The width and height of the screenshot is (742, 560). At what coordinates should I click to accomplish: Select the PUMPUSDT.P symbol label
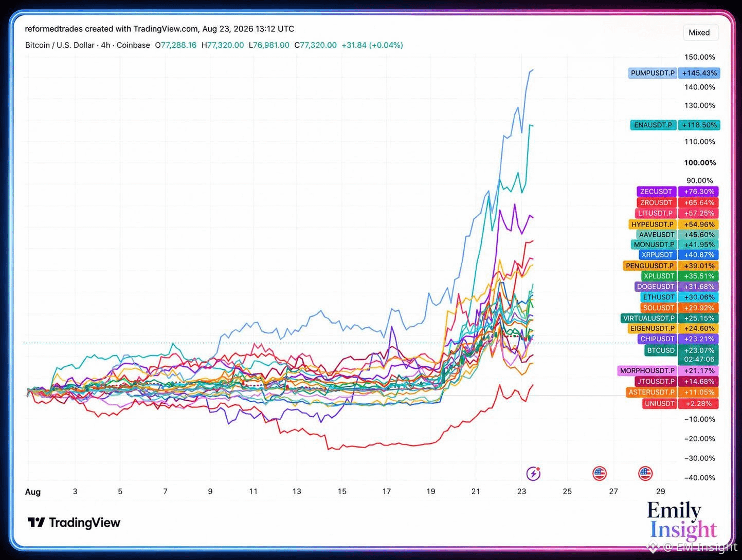click(x=653, y=73)
